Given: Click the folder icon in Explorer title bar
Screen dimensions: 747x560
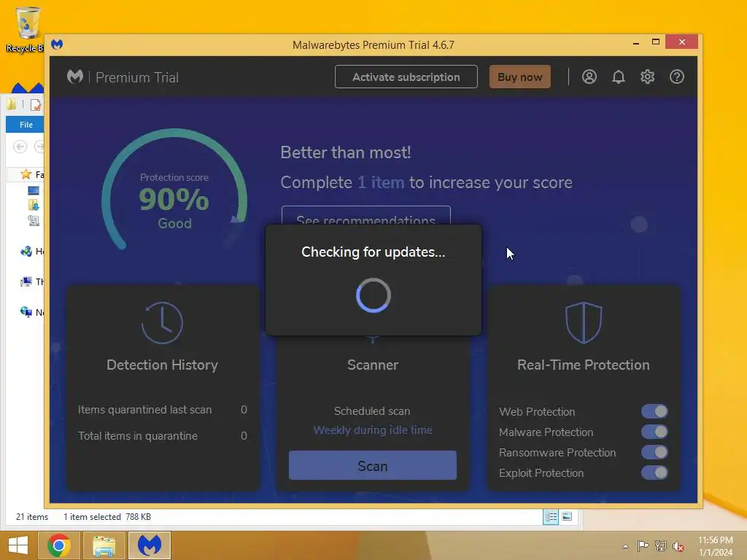Looking at the screenshot, I should (x=12, y=104).
